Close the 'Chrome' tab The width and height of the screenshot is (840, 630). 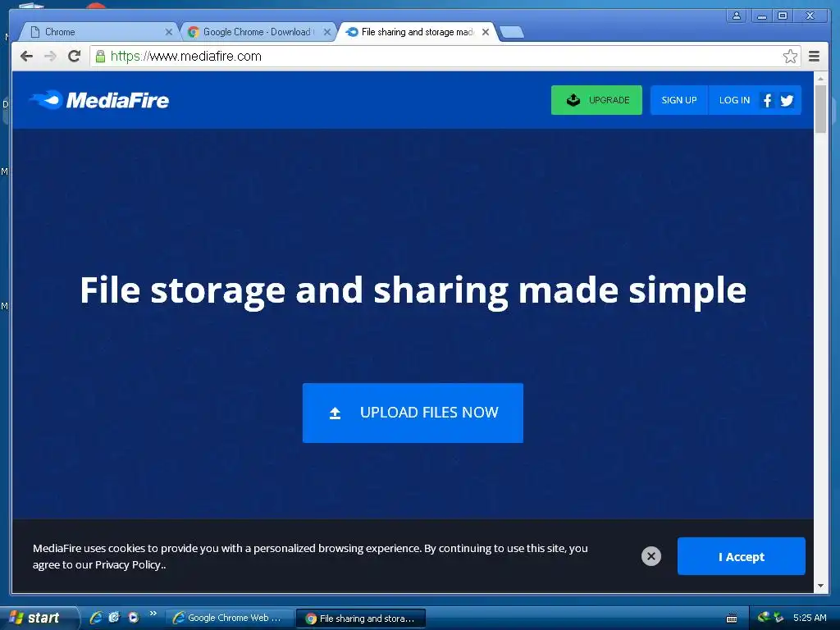[169, 32]
